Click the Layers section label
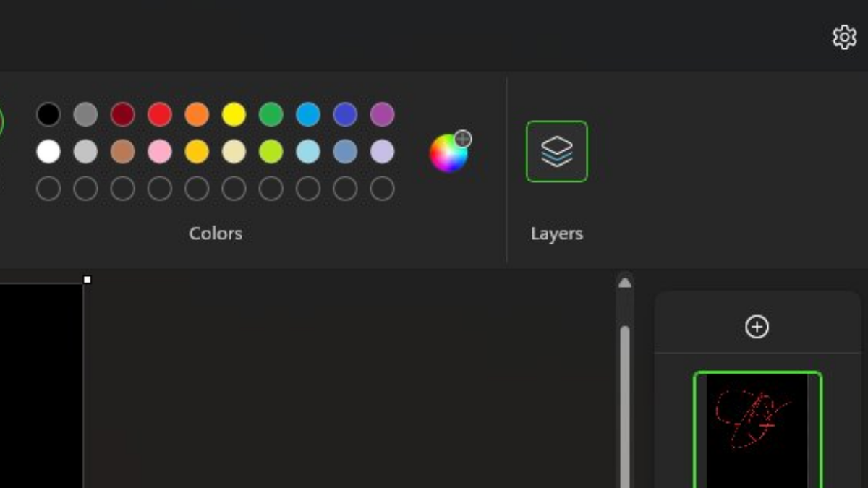868x488 pixels. coord(556,233)
